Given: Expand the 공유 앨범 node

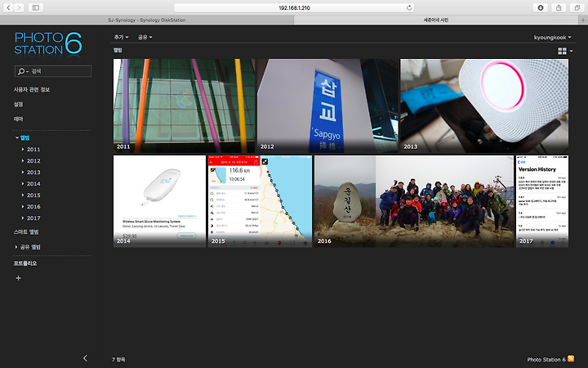Looking at the screenshot, I should (x=16, y=247).
